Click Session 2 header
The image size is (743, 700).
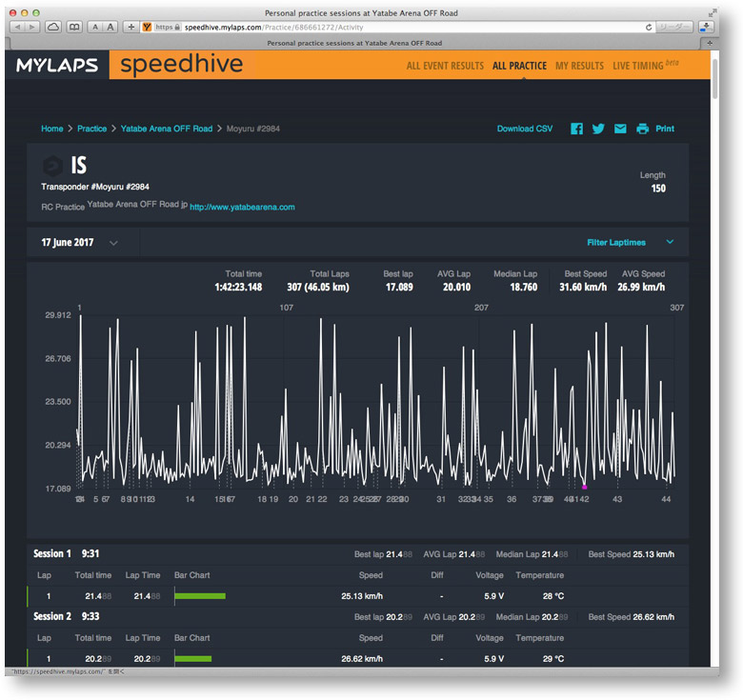[67, 616]
